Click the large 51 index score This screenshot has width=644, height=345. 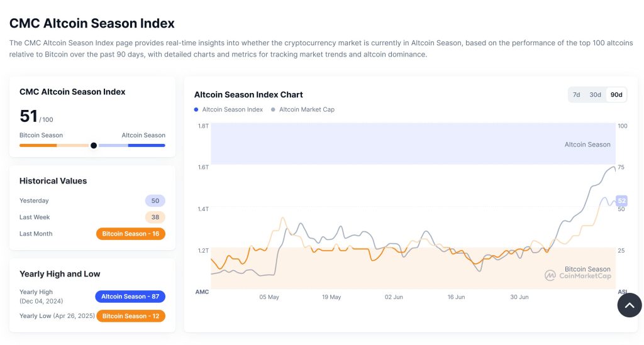click(29, 116)
